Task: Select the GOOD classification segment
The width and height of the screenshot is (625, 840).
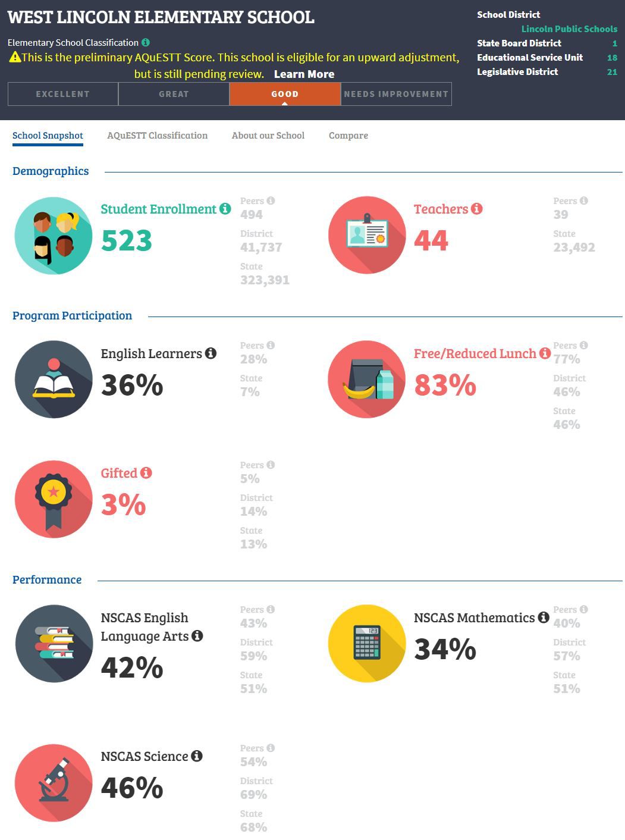Action: pyautogui.click(x=285, y=94)
